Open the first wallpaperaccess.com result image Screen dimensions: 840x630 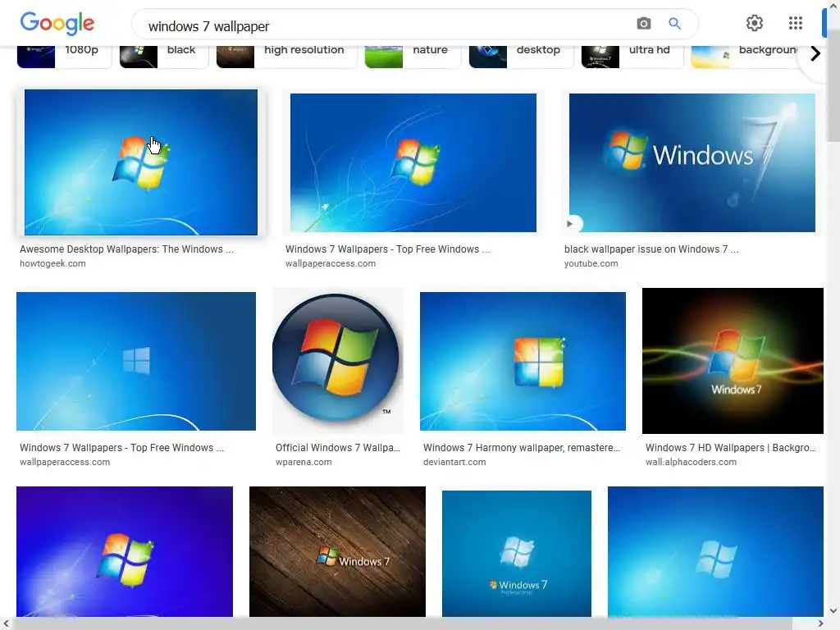(x=413, y=163)
